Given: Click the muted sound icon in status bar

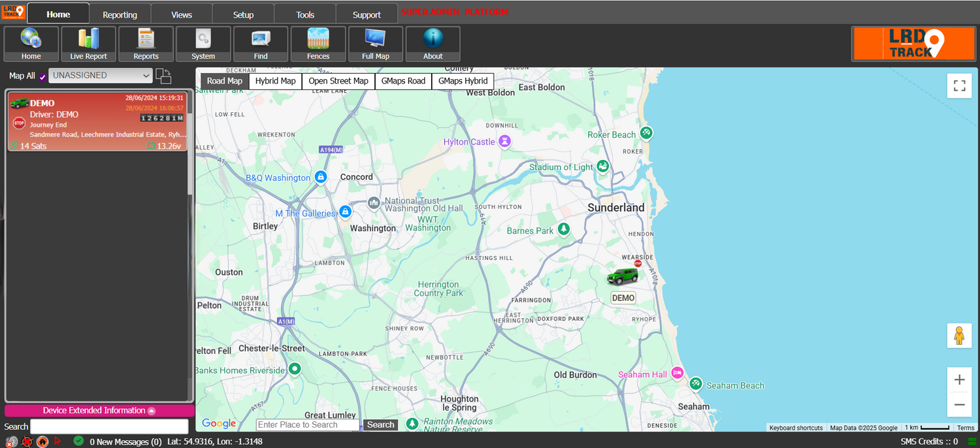Looking at the screenshot, I should tap(11, 441).
